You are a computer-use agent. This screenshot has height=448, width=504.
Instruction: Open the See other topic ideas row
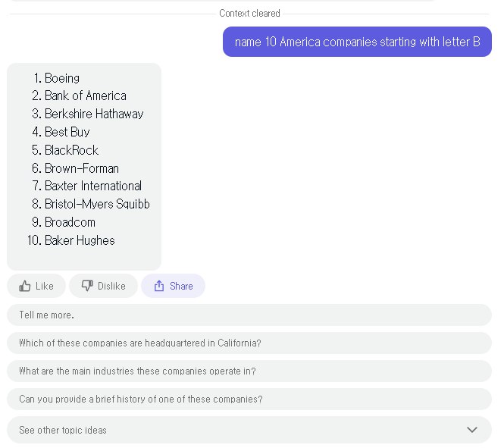[249, 430]
